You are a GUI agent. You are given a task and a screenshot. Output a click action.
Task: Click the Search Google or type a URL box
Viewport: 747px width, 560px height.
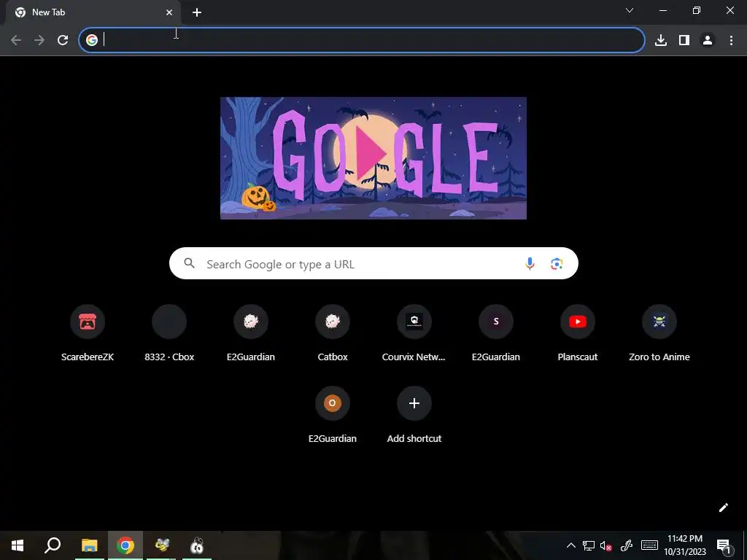coord(373,263)
